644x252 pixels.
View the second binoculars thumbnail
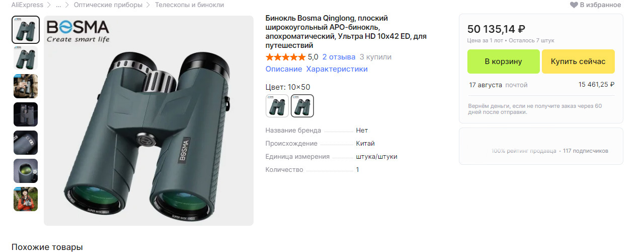click(x=26, y=58)
